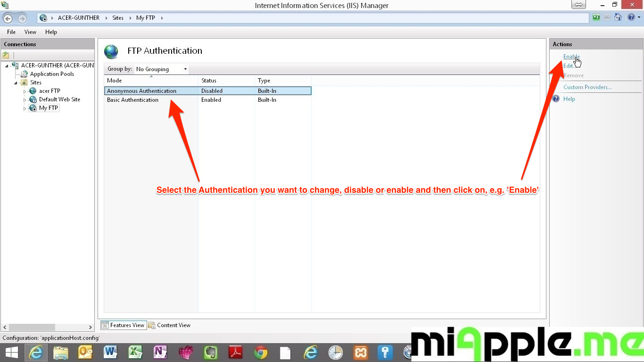Click the Create New Connection folder icon
644x362 pixels.
[x=6, y=55]
